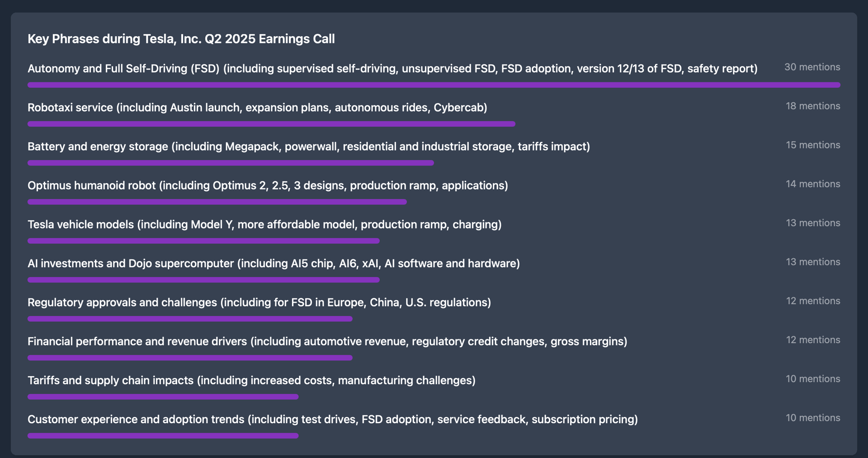Click the Tesla vehicle models phrase

pos(264,224)
